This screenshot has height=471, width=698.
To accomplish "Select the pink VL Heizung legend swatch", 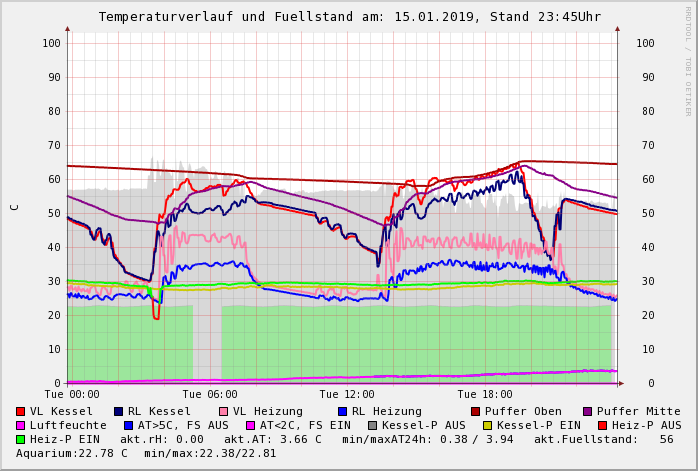I will [x=223, y=411].
